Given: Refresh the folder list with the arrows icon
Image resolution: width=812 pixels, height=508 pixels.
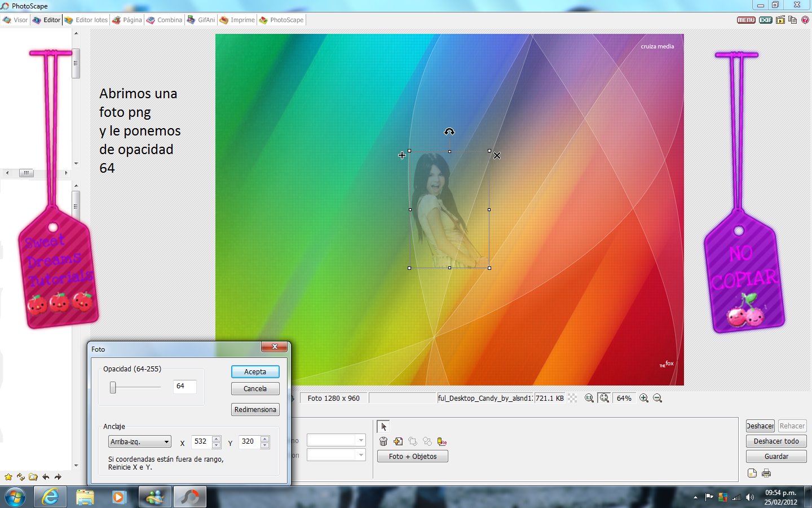Looking at the screenshot, I should [x=21, y=477].
